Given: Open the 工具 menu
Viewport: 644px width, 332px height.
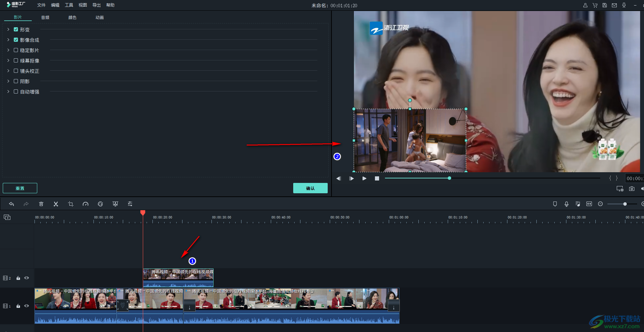Looking at the screenshot, I should tap(69, 5).
